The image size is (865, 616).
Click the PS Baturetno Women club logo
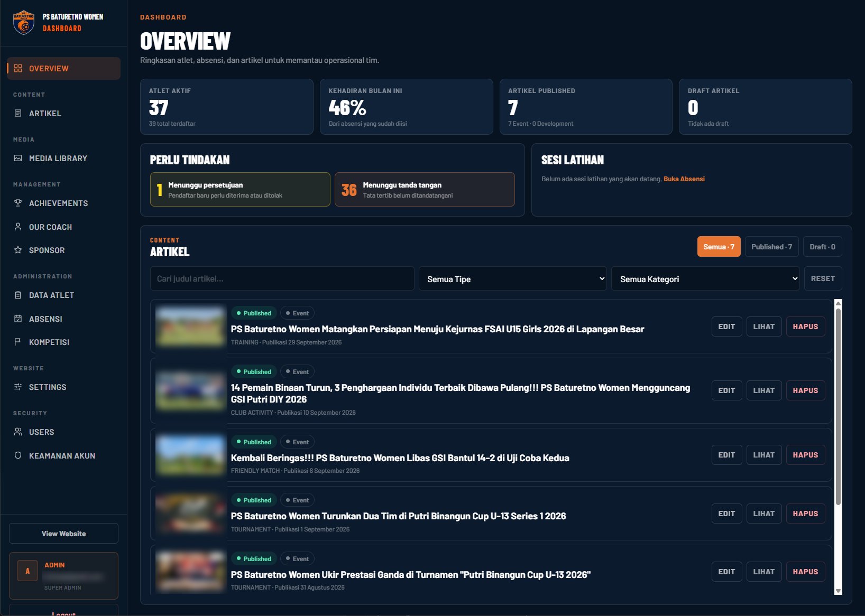(24, 23)
